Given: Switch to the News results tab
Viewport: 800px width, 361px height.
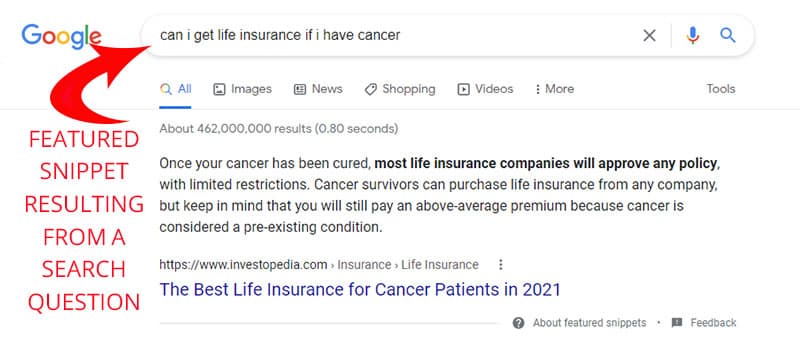Looking at the screenshot, I should pyautogui.click(x=318, y=89).
